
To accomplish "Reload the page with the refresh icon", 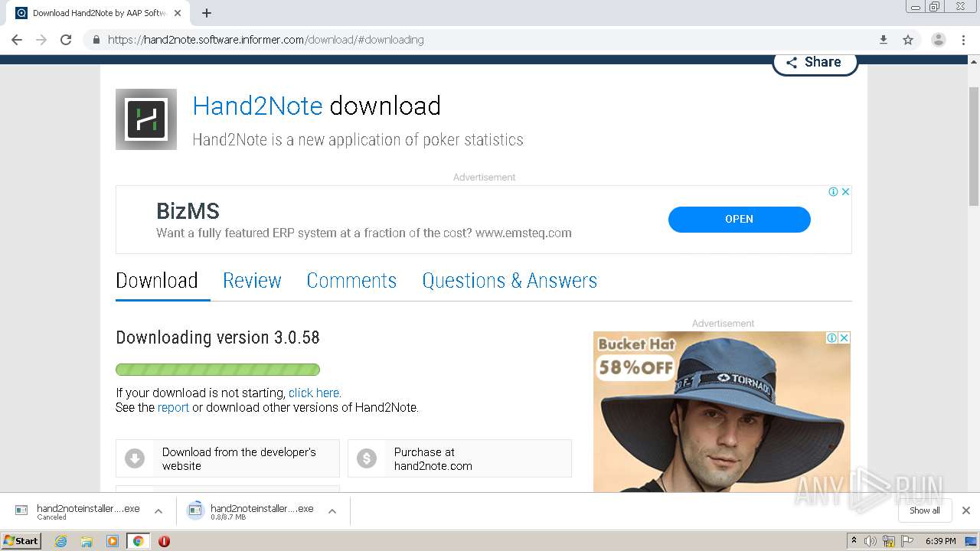I will click(x=66, y=40).
